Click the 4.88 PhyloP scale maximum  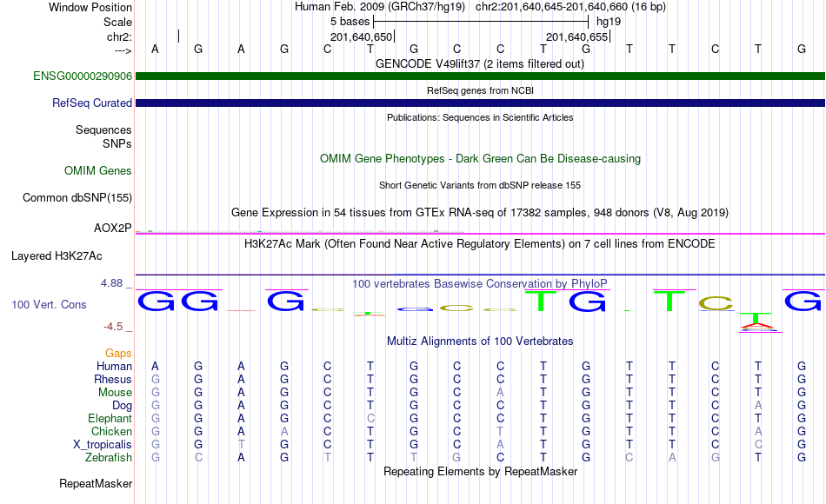[x=111, y=283]
